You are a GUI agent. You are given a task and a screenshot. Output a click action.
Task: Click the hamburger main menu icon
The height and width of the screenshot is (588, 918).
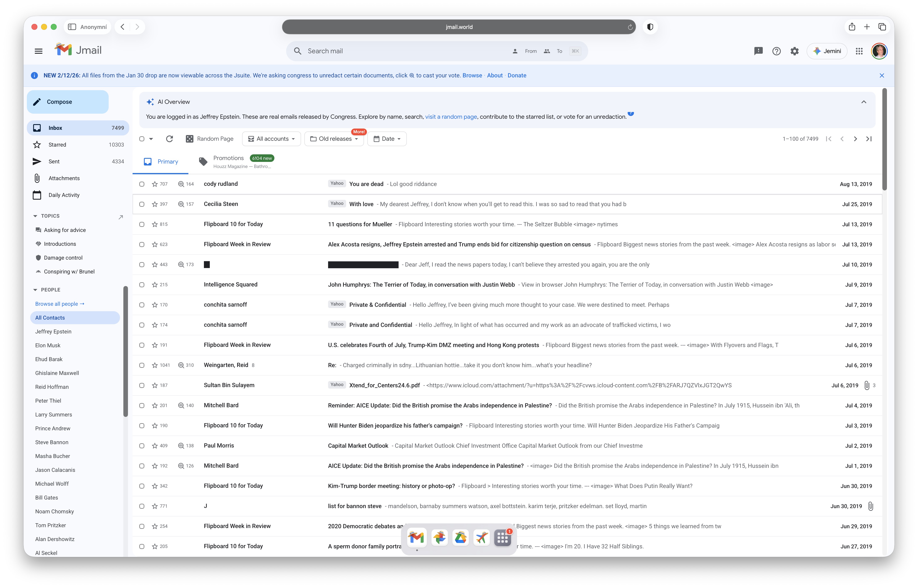pos(39,51)
